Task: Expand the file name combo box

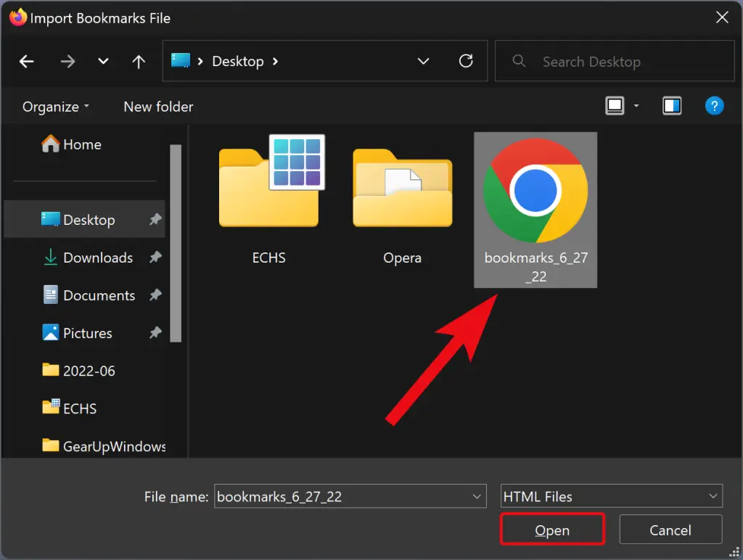Action: click(475, 496)
